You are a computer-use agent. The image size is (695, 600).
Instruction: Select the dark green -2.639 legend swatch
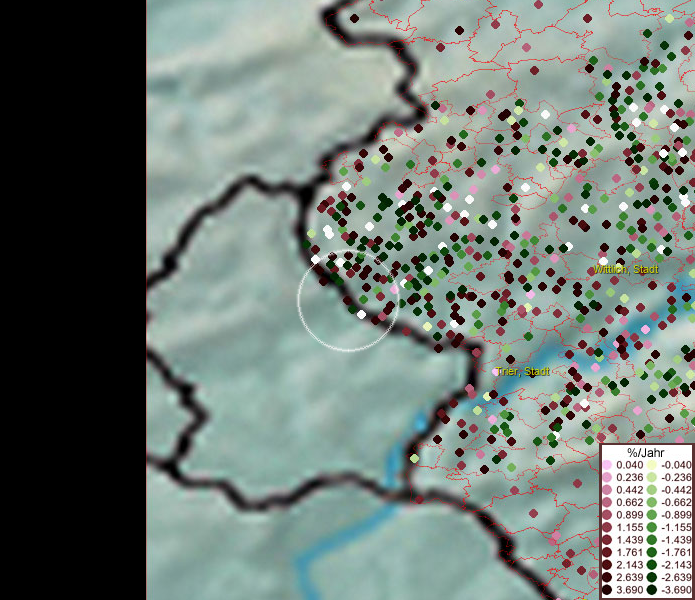(652, 577)
